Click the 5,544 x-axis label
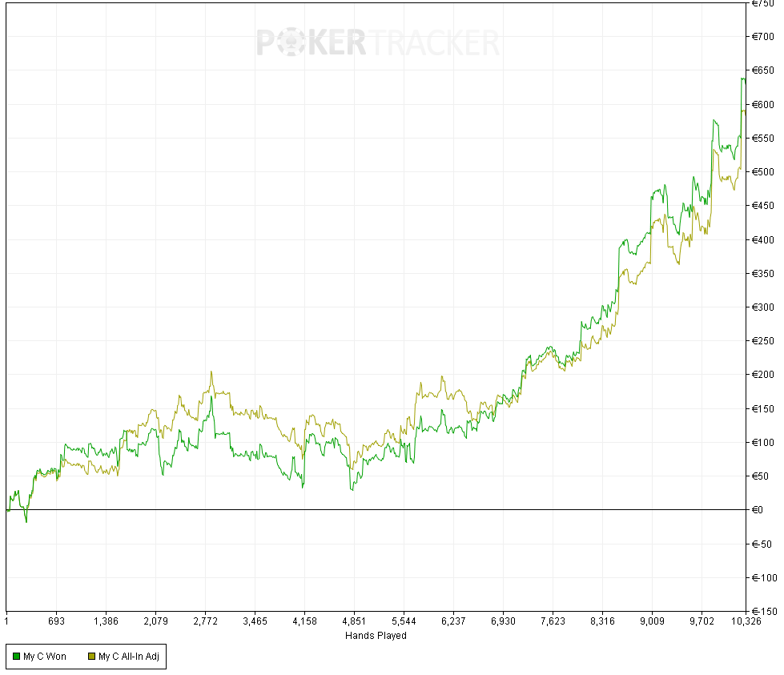The image size is (784, 675). point(404,621)
